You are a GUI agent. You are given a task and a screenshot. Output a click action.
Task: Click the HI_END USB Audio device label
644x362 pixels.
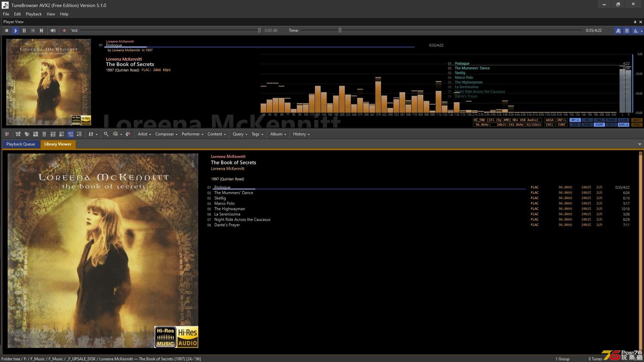click(x=507, y=120)
